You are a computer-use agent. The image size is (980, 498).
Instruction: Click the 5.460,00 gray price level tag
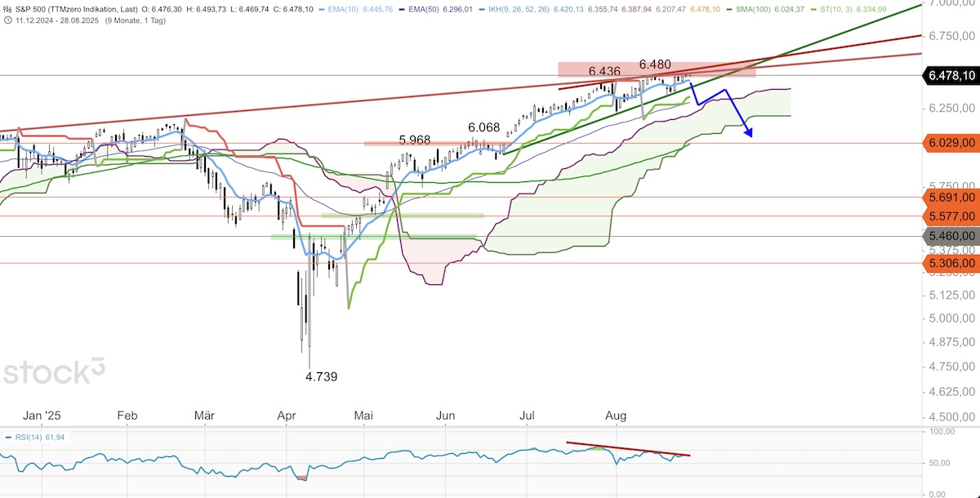pos(951,236)
